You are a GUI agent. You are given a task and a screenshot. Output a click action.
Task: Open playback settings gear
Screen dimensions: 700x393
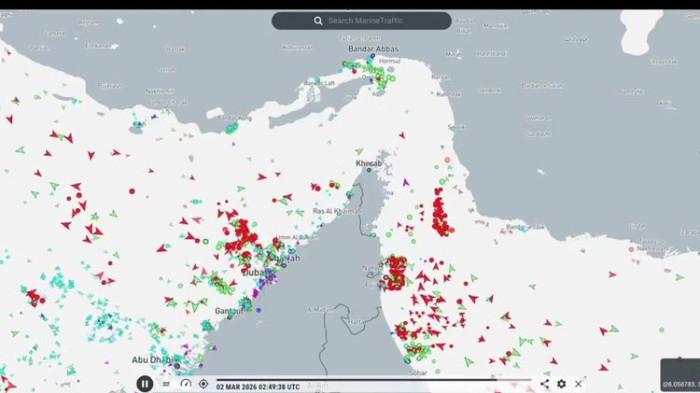click(x=562, y=384)
